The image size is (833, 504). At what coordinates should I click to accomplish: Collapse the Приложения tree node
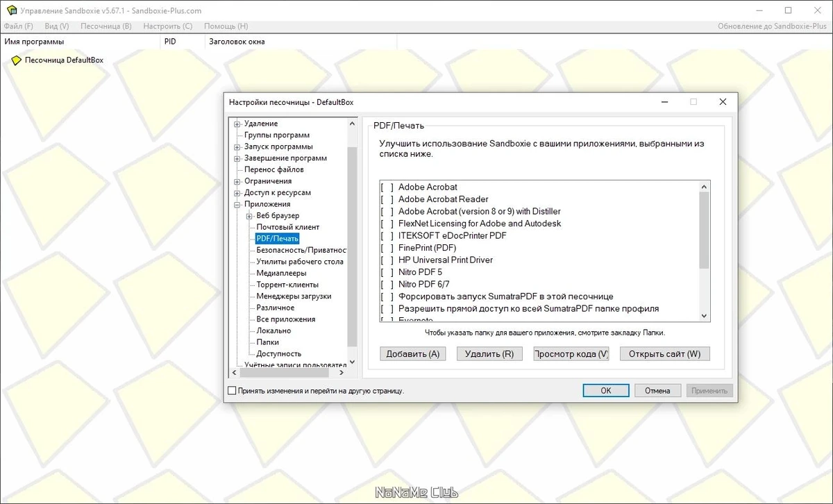point(237,205)
